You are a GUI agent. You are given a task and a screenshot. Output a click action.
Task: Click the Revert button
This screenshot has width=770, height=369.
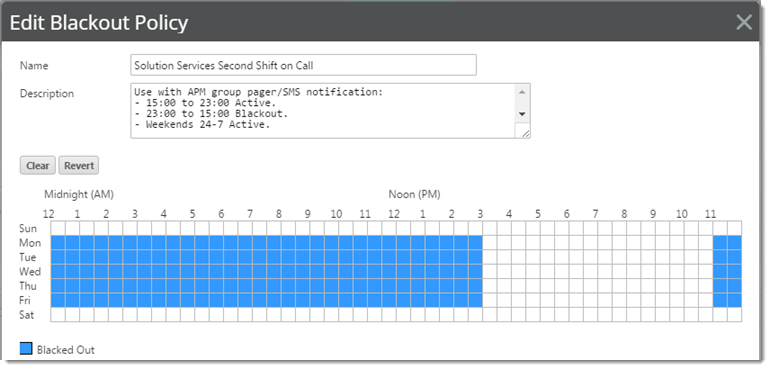[79, 166]
